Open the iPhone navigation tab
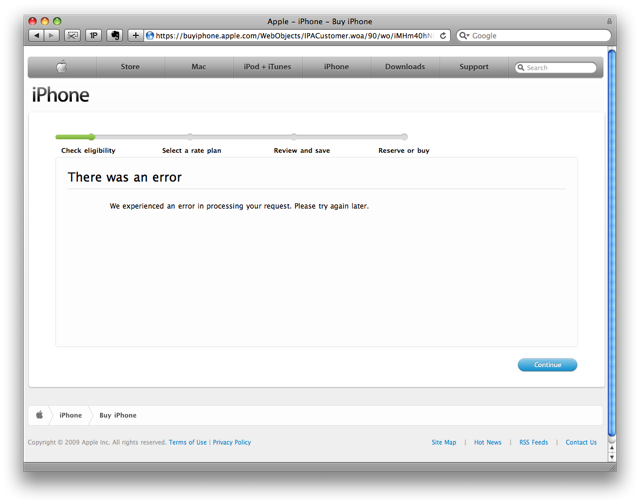Viewport: 640px width, 504px height. click(x=336, y=67)
